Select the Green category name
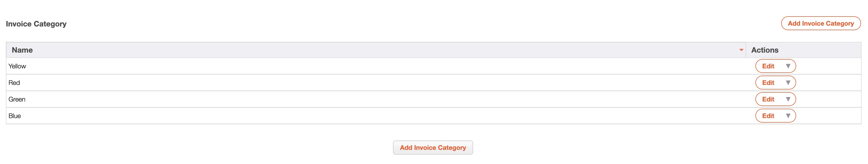 tap(17, 99)
